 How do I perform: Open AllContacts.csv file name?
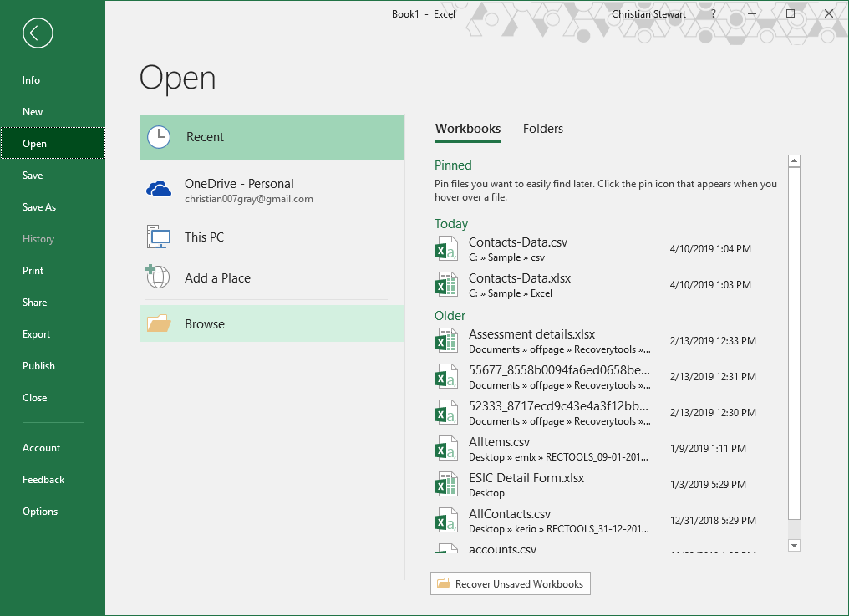point(510,513)
